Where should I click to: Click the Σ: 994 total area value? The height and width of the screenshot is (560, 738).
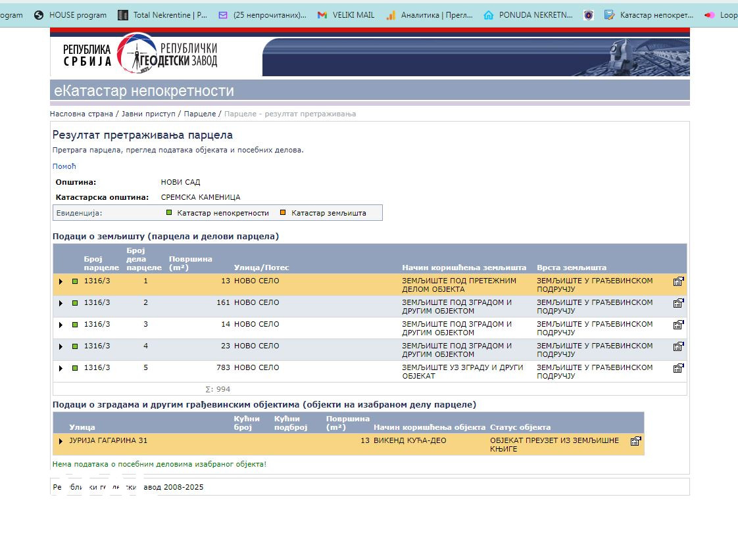pyautogui.click(x=218, y=389)
